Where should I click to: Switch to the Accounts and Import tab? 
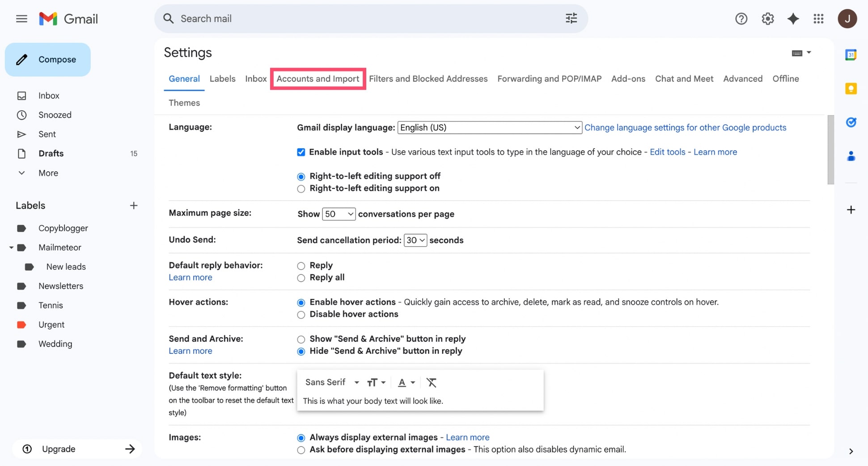point(318,79)
